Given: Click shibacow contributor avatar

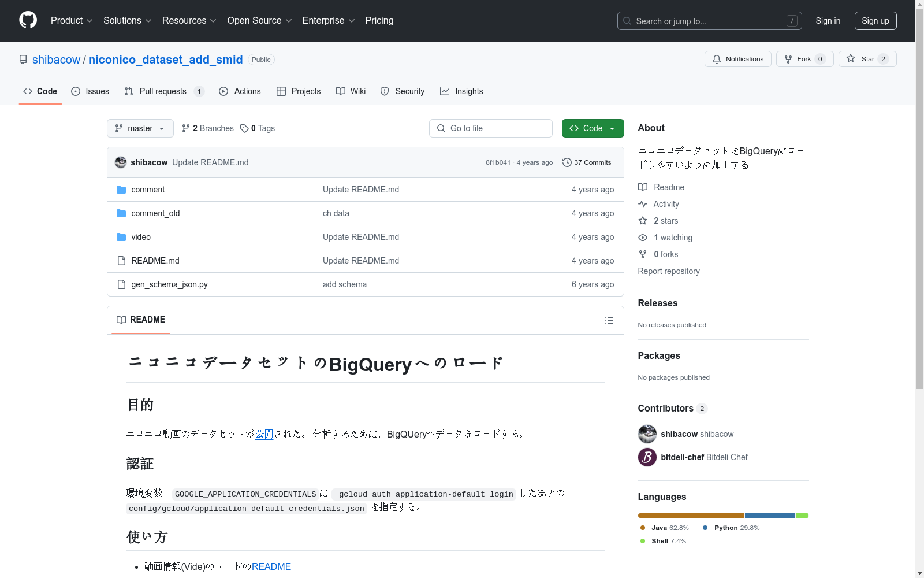Looking at the screenshot, I should coord(647,434).
